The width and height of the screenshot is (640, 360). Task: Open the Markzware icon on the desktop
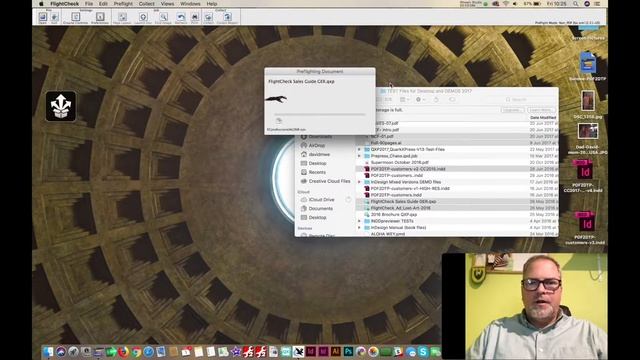point(61,106)
